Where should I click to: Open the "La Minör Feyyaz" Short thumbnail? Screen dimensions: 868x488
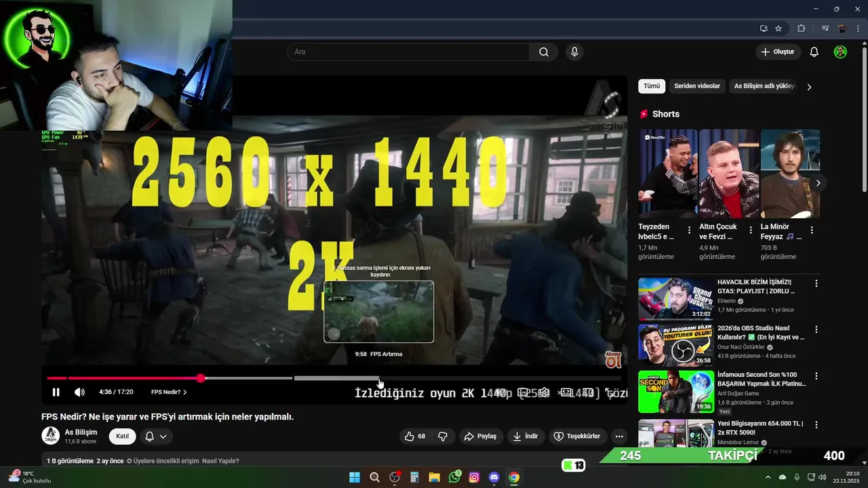(x=790, y=174)
